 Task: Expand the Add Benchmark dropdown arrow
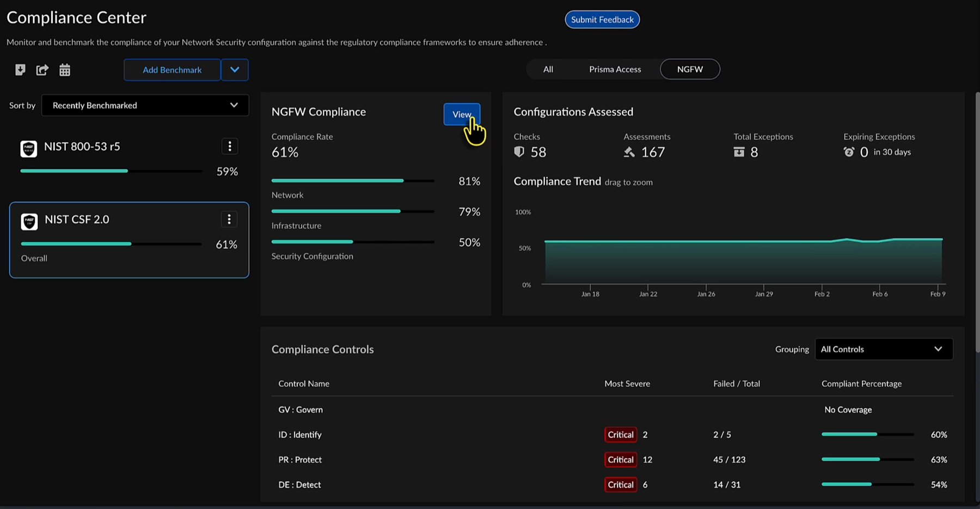(x=235, y=70)
